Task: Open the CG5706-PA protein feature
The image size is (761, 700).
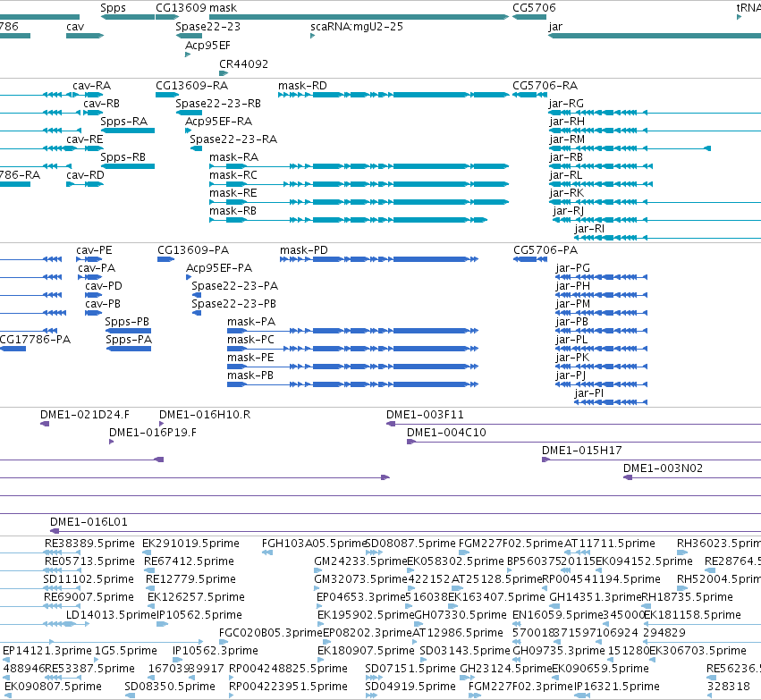Action: 530,259
